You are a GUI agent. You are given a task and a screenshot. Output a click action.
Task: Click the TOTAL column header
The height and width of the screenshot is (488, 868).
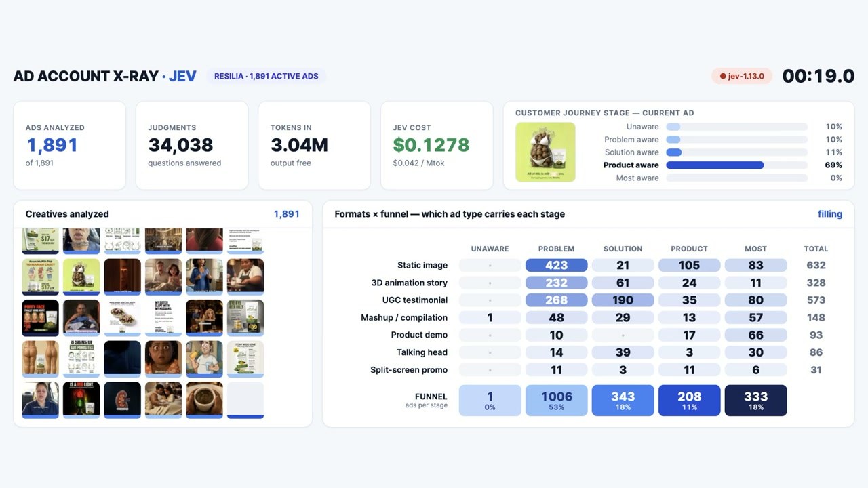pyautogui.click(x=816, y=249)
